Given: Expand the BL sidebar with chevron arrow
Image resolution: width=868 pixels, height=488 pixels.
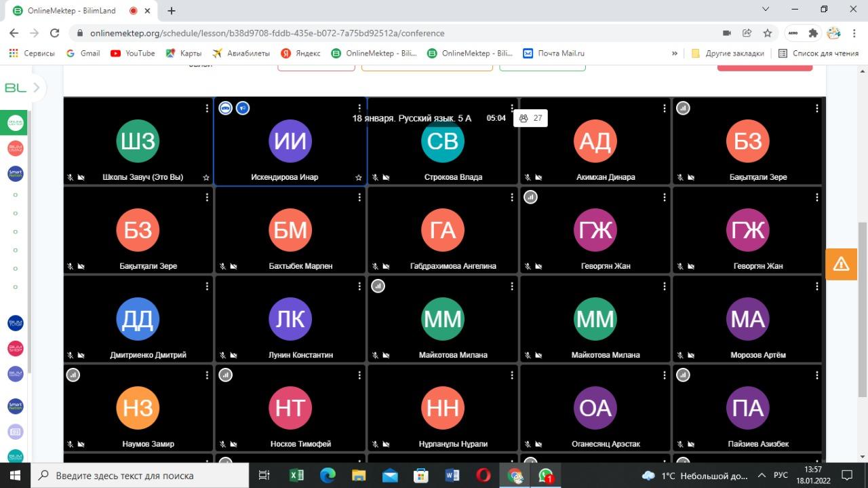Looking at the screenshot, I should [37, 88].
